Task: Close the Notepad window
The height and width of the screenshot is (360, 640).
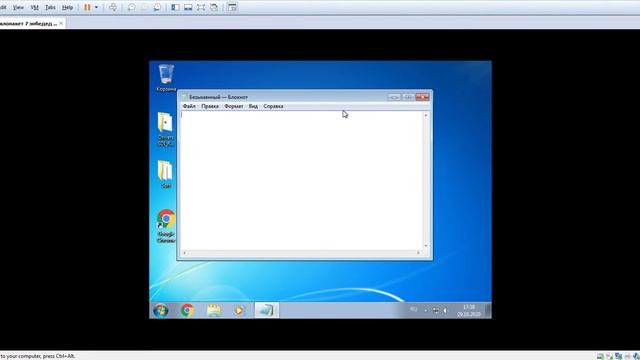Action: click(422, 97)
